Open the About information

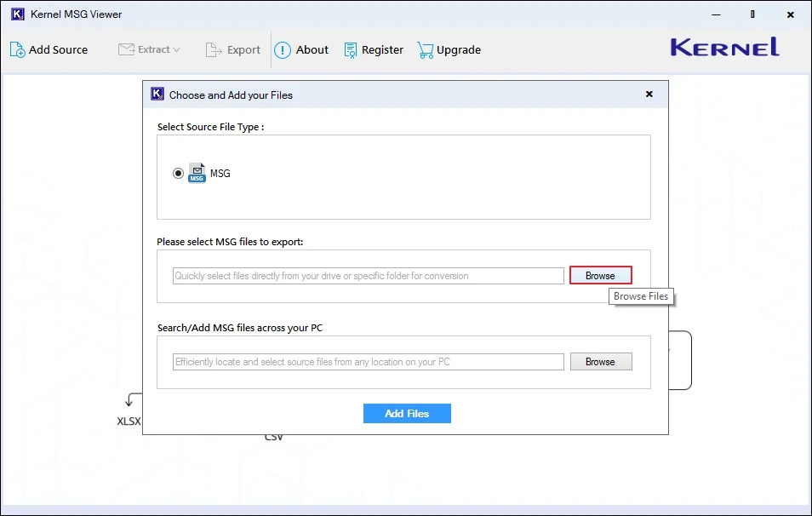(x=301, y=49)
